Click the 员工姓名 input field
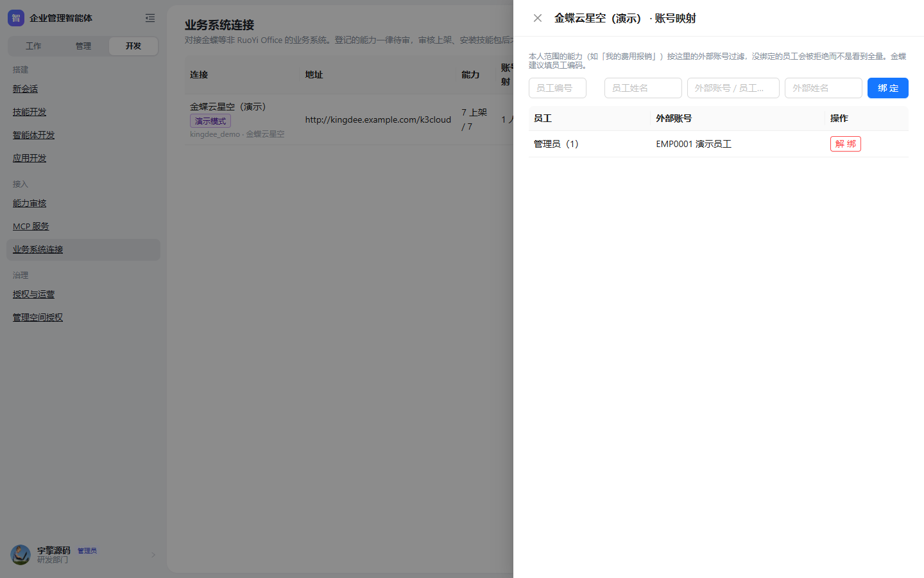The width and height of the screenshot is (924, 578). tap(643, 88)
